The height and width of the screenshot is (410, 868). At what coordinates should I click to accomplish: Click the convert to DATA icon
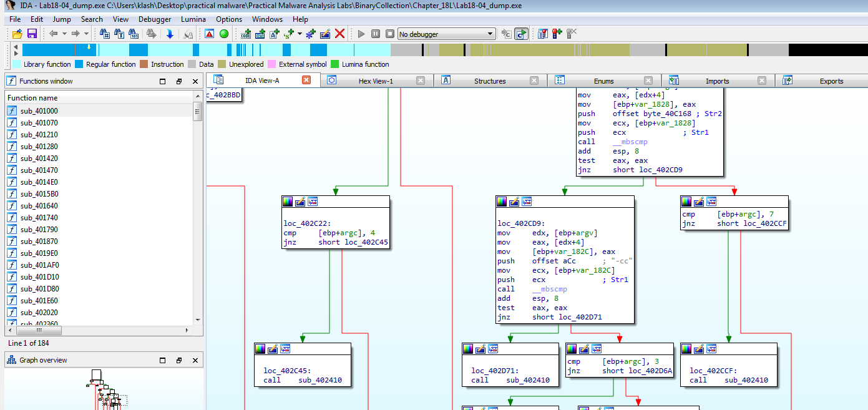pos(260,34)
